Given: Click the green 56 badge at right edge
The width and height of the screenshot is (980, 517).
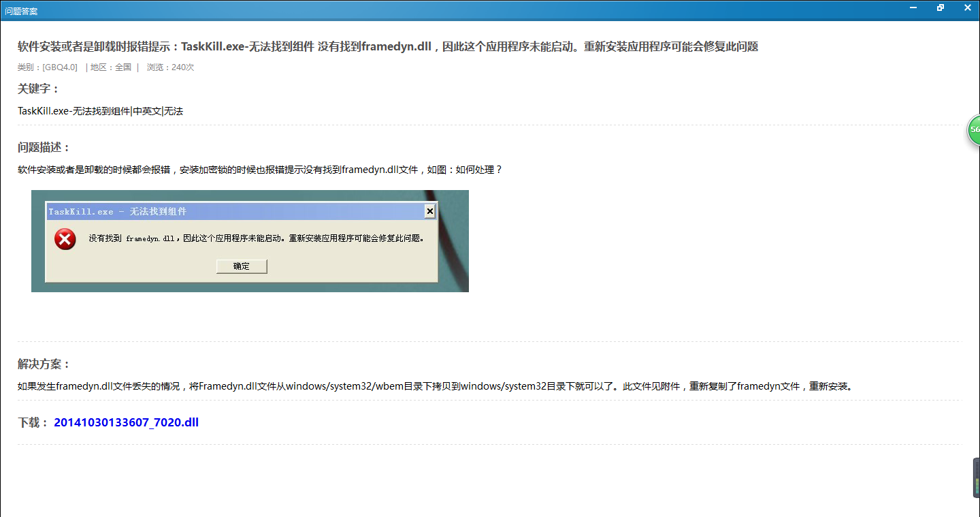Looking at the screenshot, I should coord(974,129).
